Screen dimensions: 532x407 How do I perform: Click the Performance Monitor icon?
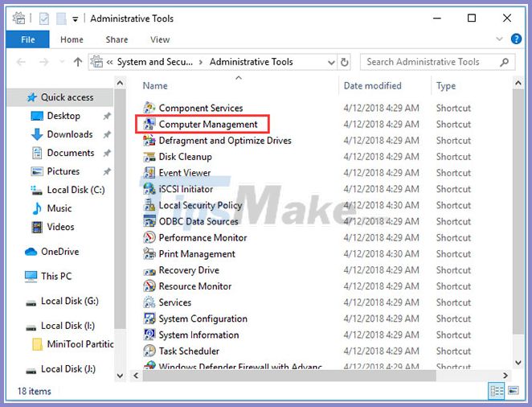click(x=149, y=237)
